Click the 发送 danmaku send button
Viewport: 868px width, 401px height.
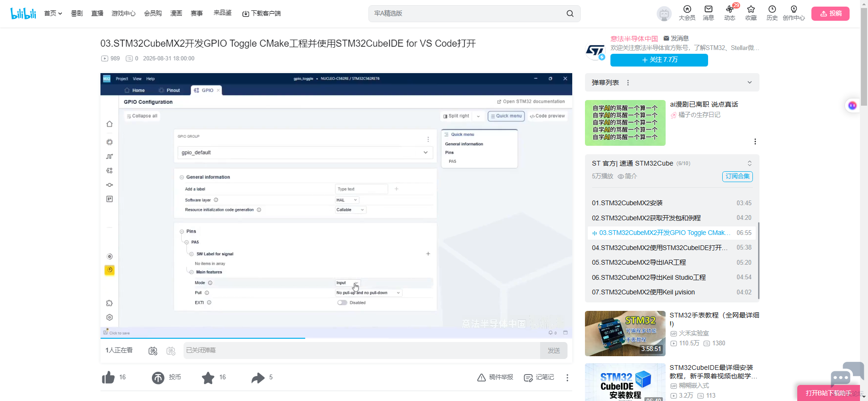click(554, 351)
